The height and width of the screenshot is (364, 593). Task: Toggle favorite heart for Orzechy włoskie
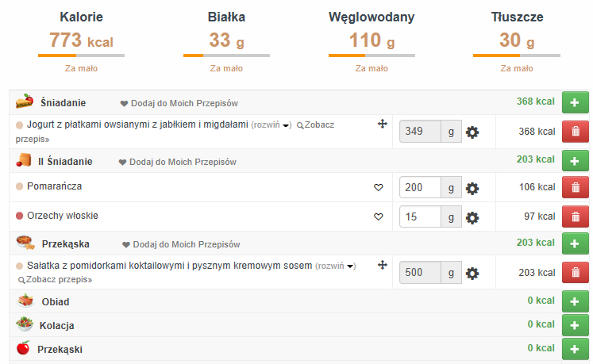(379, 216)
